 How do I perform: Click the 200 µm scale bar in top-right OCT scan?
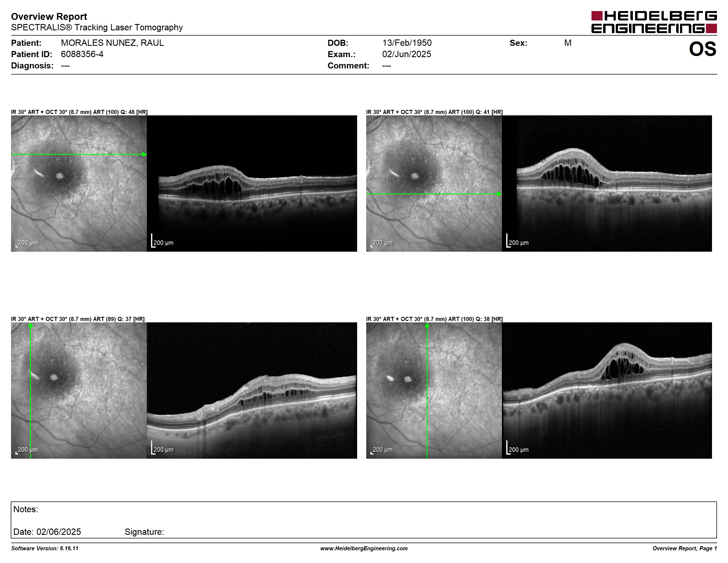(518, 241)
